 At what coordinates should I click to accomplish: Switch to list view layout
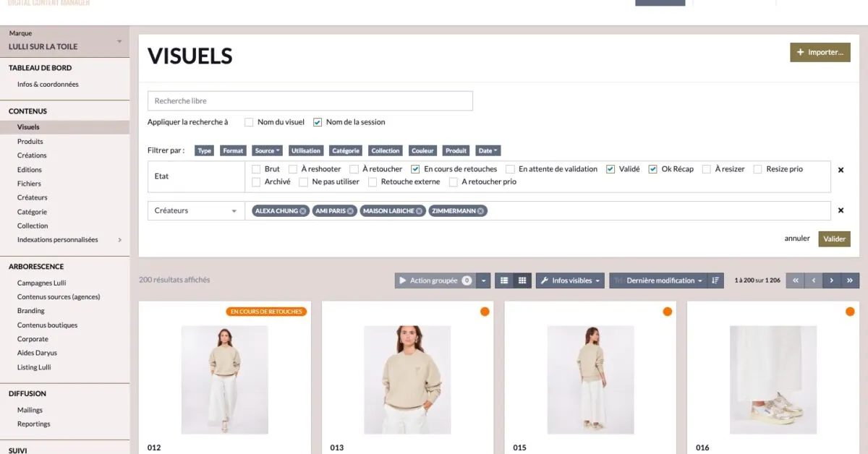pos(504,280)
